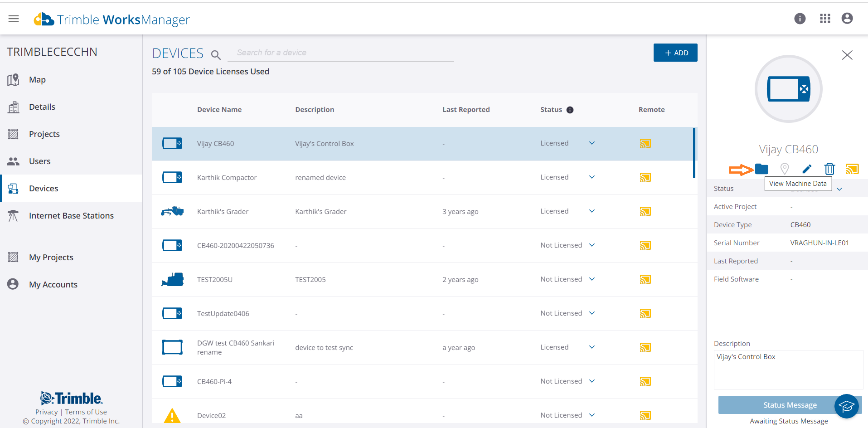
Task: Open remote access for Karthik's Grader
Action: (645, 212)
